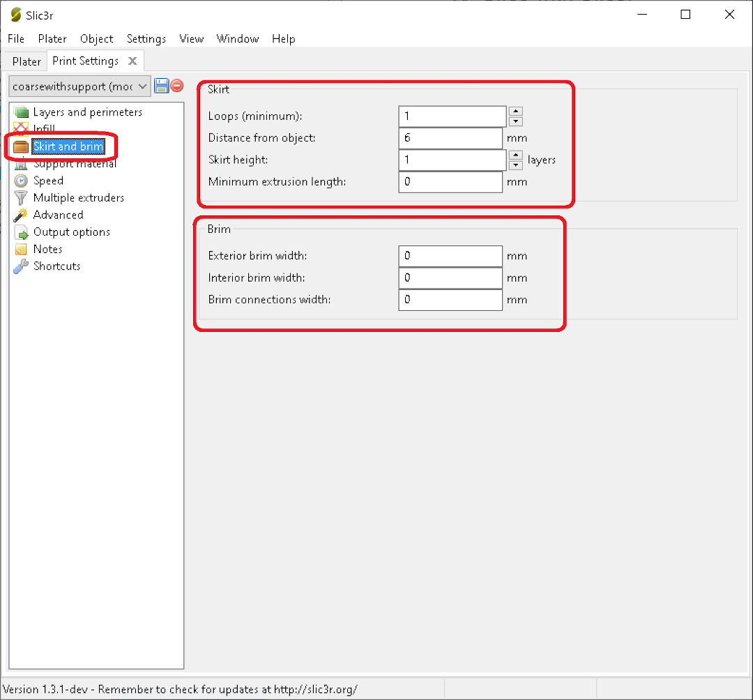Decrease Skirt height with down arrow
753x700 pixels.
(x=516, y=165)
